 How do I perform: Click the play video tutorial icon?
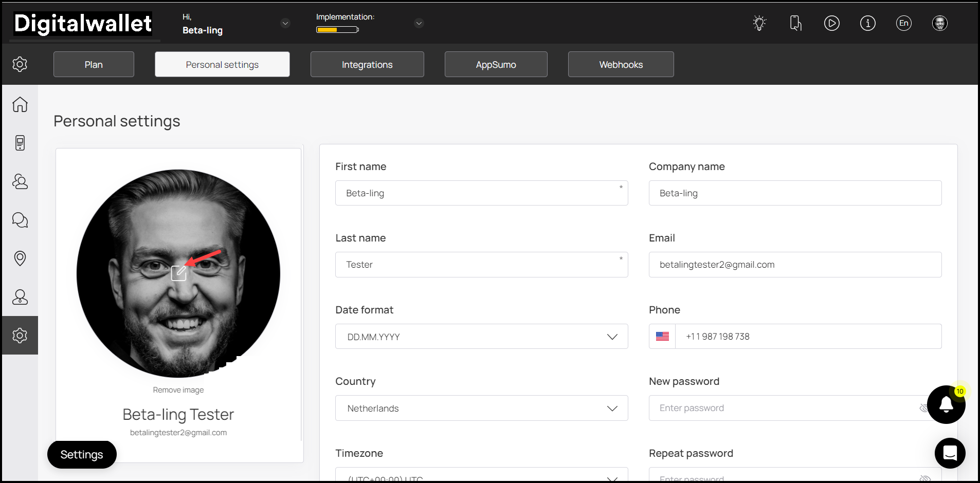pyautogui.click(x=831, y=23)
